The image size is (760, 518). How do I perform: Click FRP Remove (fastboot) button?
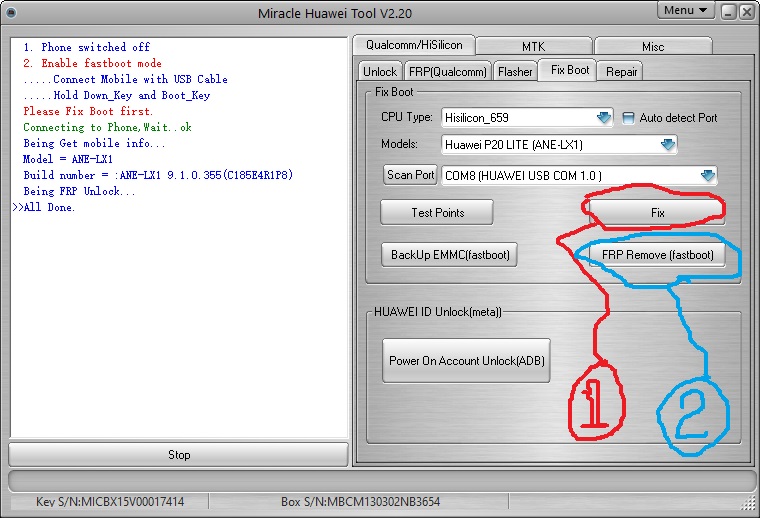click(x=657, y=255)
